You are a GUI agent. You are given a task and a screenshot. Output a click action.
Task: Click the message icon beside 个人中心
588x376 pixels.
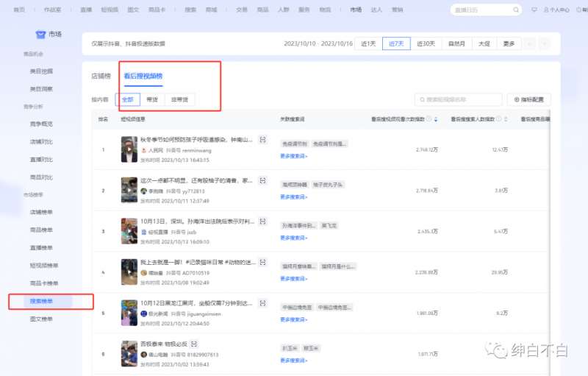(x=534, y=10)
